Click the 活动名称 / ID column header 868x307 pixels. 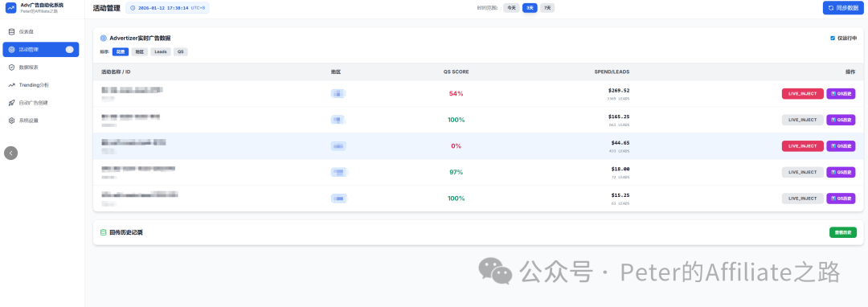click(116, 72)
